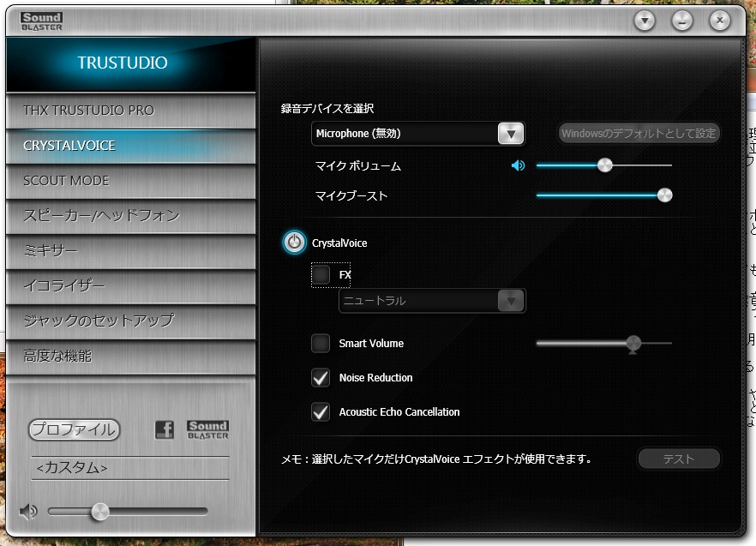Open the イコライザー tab

[130, 286]
